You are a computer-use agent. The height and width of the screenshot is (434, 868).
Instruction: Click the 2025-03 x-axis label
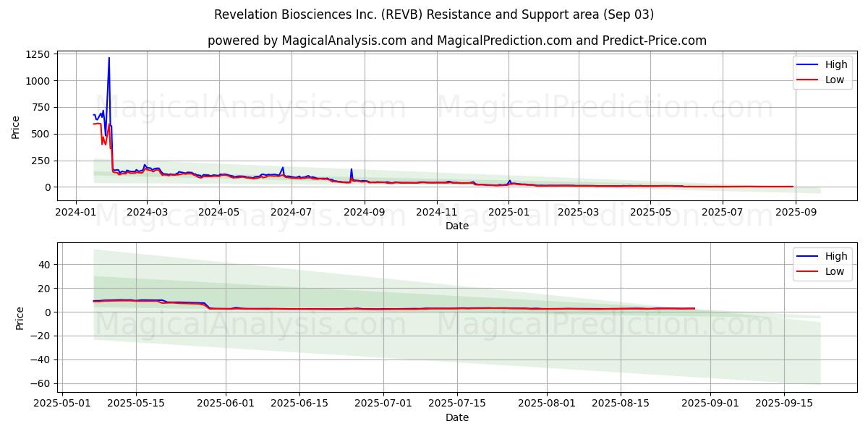tap(579, 212)
